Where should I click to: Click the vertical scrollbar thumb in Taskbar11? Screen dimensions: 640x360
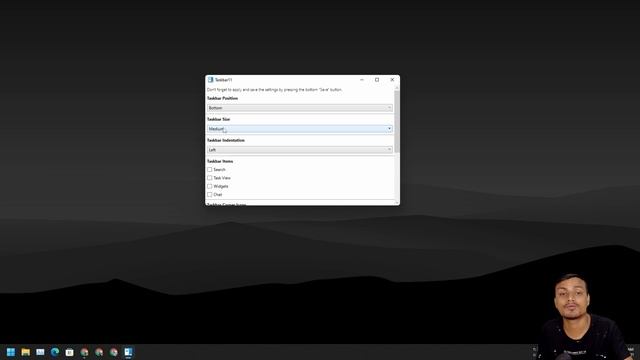[397, 121]
